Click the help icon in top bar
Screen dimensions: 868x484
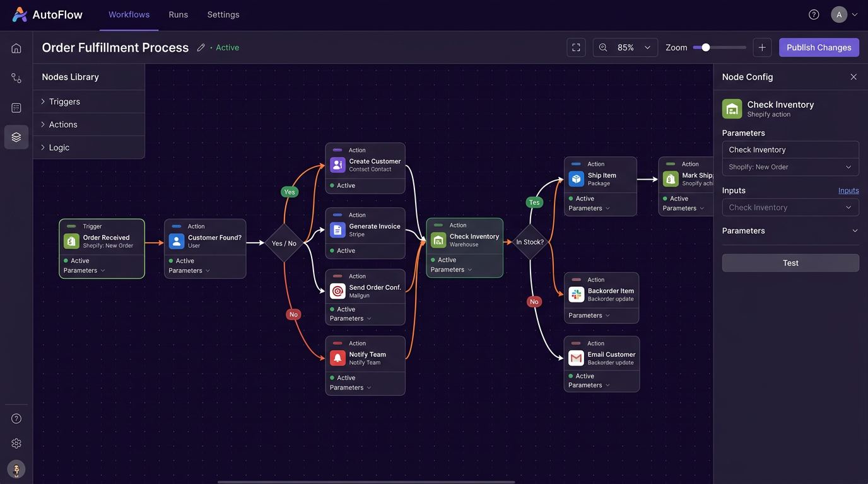coord(814,14)
